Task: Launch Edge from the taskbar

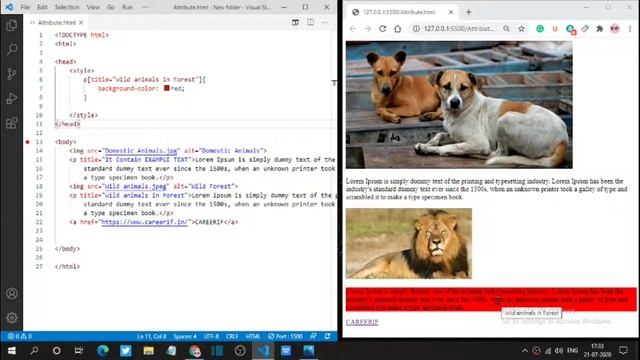Action: tap(102, 351)
